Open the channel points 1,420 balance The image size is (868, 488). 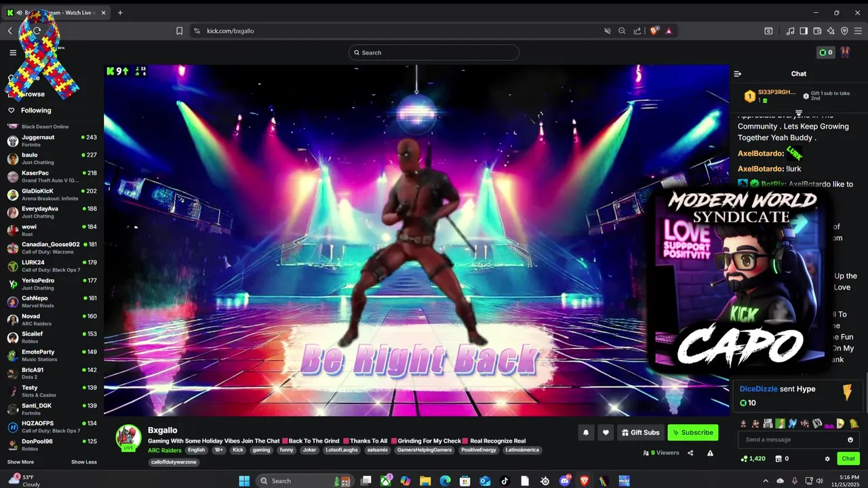tap(753, 459)
